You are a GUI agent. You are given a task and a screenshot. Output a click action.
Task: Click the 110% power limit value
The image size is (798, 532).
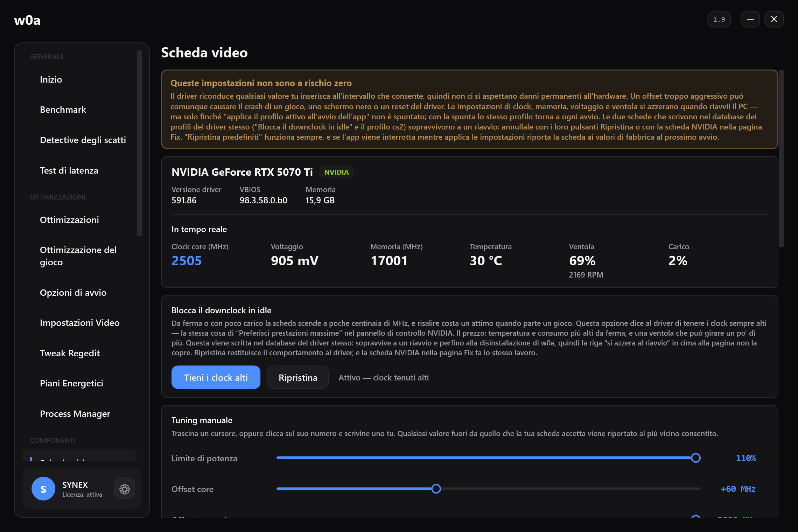[745, 458]
